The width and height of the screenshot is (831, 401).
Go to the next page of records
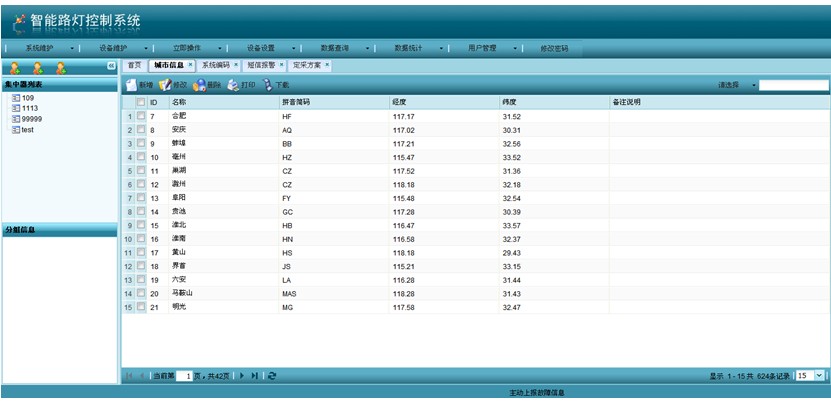point(242,375)
